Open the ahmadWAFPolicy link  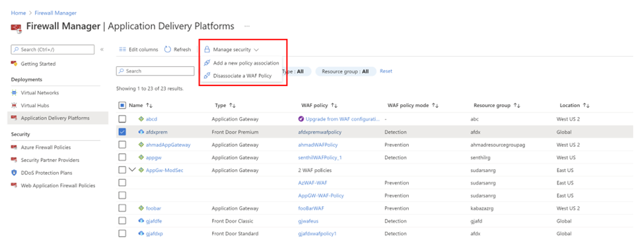point(318,145)
